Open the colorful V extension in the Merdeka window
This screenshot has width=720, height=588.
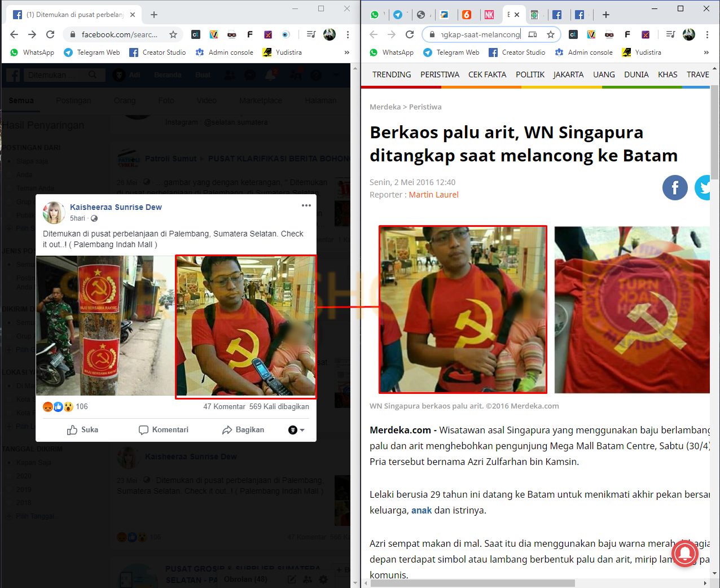pyautogui.click(x=591, y=34)
